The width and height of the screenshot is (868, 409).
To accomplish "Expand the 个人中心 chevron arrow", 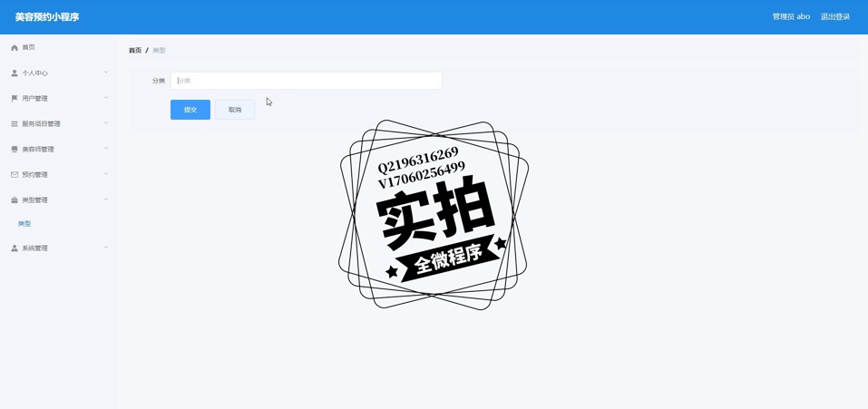I will (x=106, y=73).
